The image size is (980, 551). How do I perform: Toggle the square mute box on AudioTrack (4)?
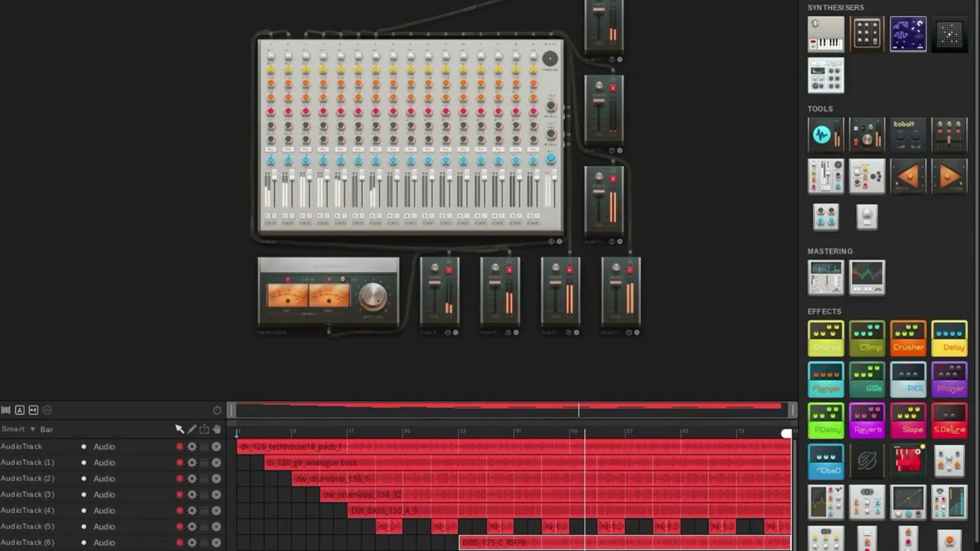point(204,510)
